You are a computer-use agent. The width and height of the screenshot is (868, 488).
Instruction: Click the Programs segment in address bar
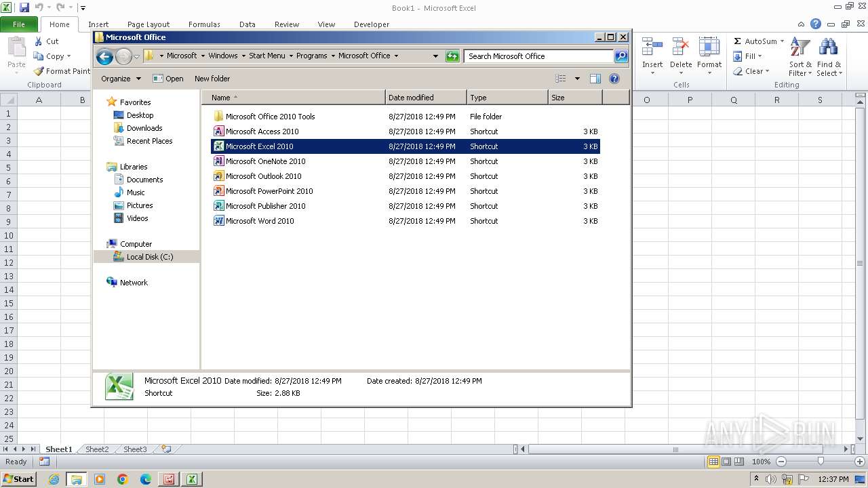[x=312, y=56]
